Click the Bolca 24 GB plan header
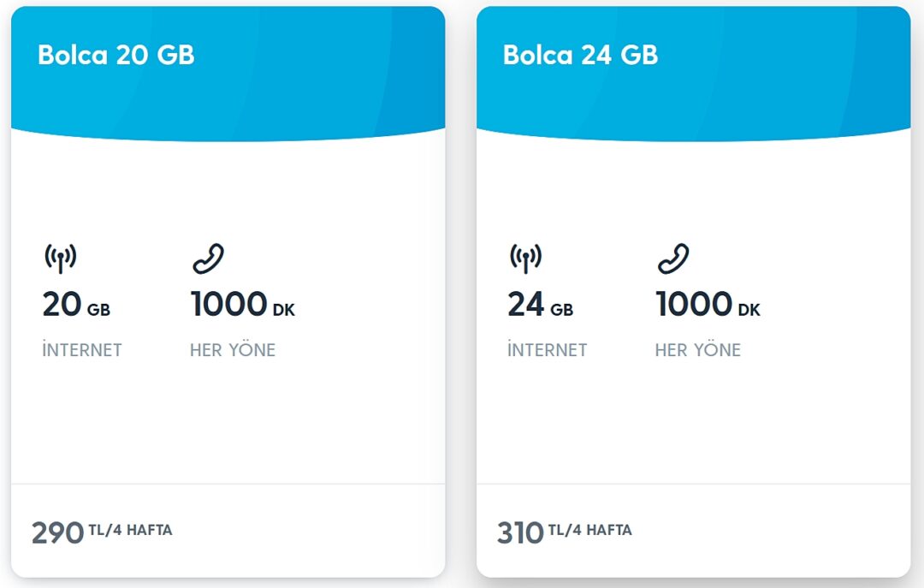This screenshot has width=924, height=588. click(x=580, y=56)
